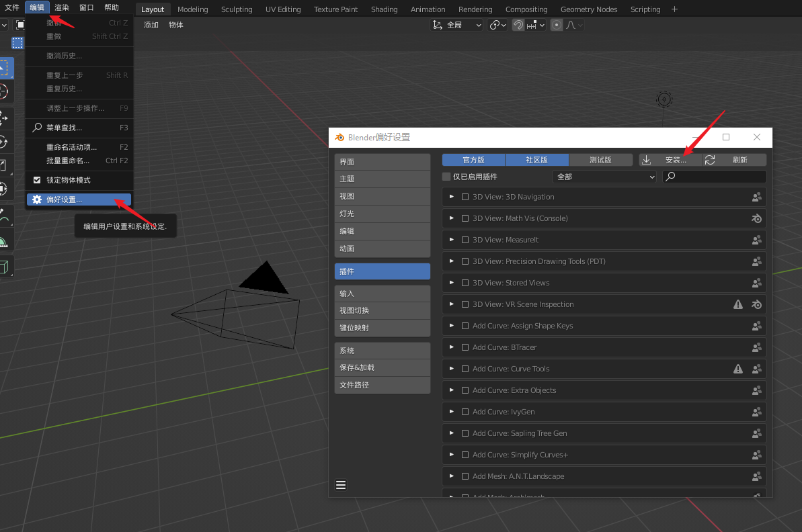The width and height of the screenshot is (802, 532).
Task: Enable proportional editing in viewport header
Action: [557, 25]
